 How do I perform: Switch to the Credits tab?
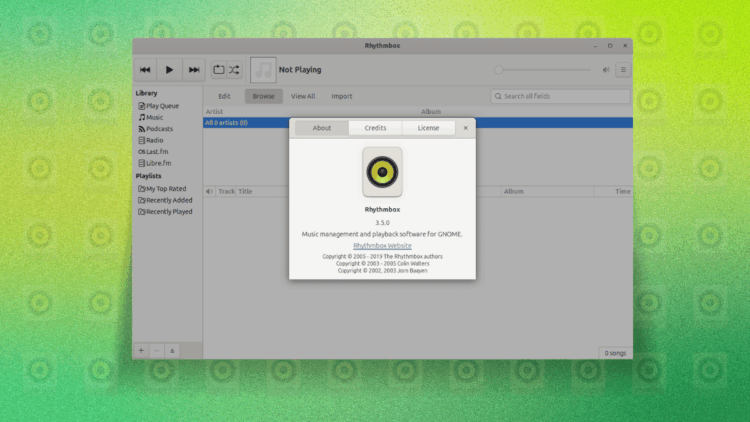click(x=375, y=128)
